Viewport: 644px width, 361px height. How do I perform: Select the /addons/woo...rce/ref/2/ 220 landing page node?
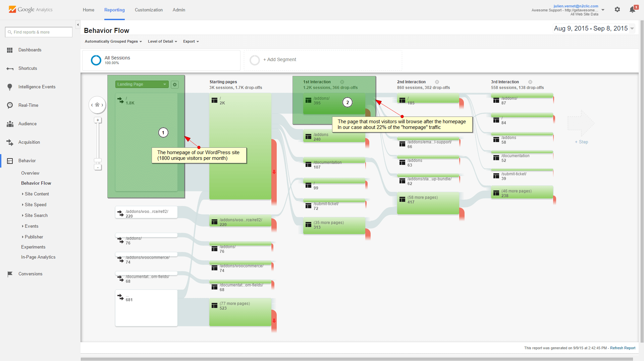[146, 212]
